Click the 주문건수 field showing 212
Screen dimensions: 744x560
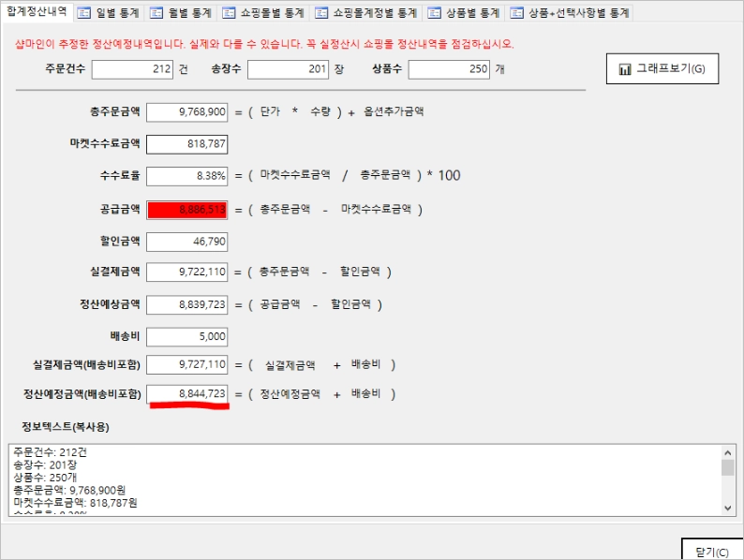click(x=132, y=69)
